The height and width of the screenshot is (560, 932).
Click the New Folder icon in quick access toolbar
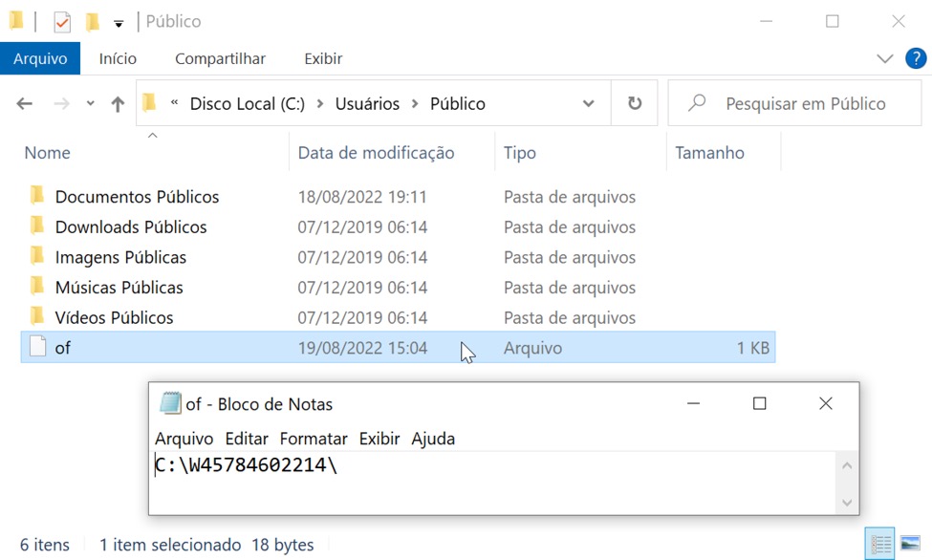point(92,21)
